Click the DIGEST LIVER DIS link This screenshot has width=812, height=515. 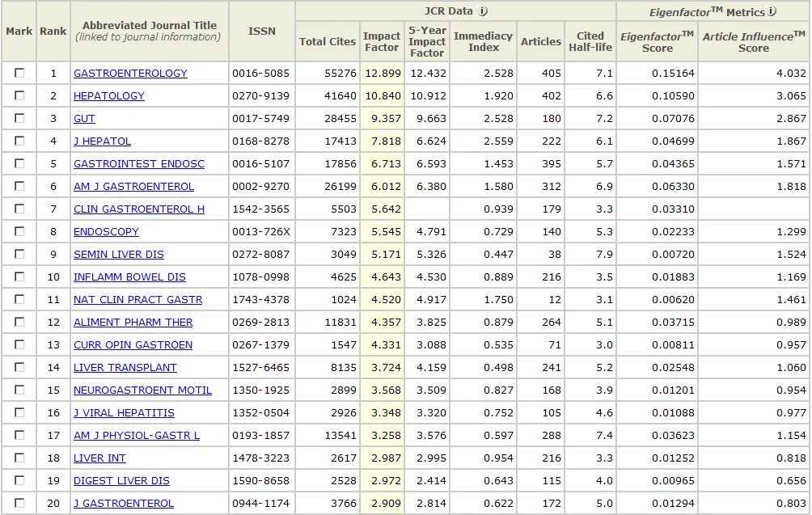coord(121,481)
